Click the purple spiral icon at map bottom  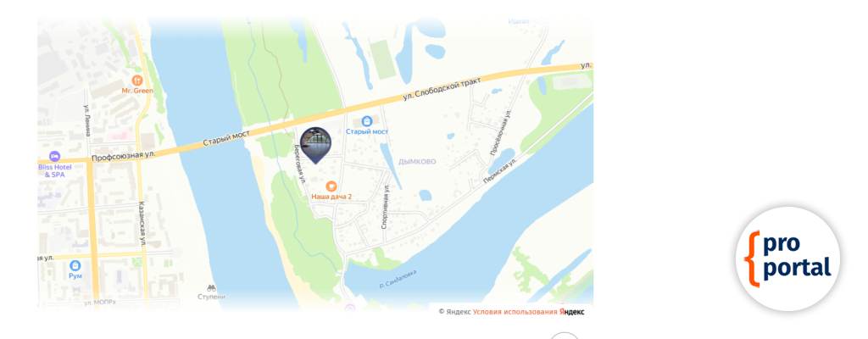click(348, 308)
